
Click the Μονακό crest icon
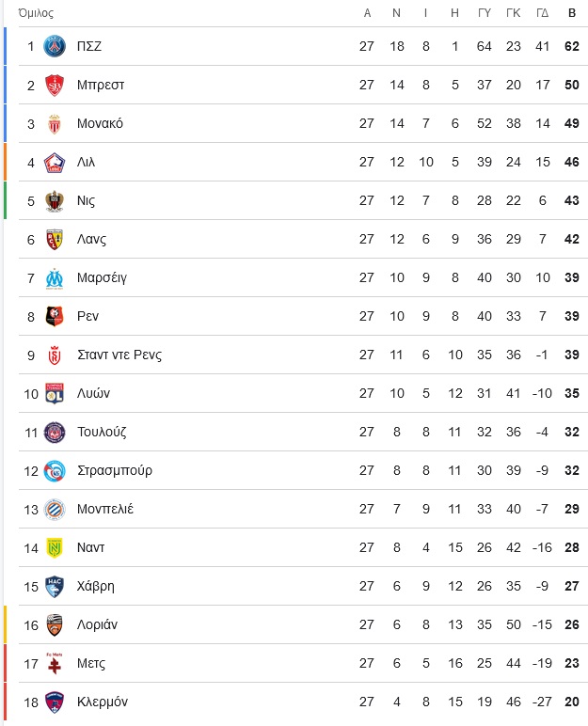coord(55,123)
